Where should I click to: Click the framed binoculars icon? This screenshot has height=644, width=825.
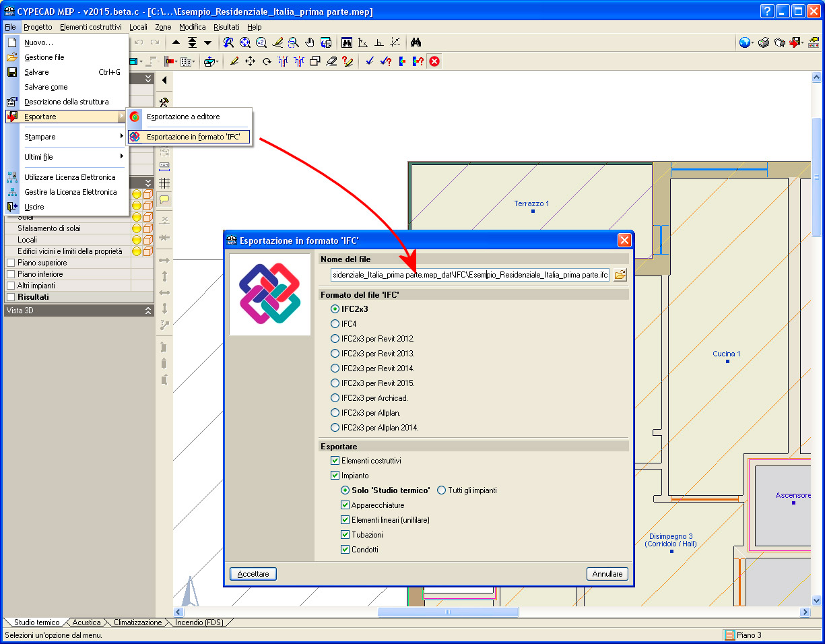pyautogui.click(x=347, y=42)
